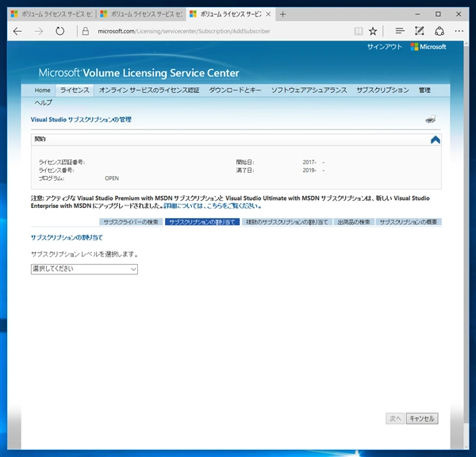
Task: Go back with the browser back arrow
Action: pos(17,31)
